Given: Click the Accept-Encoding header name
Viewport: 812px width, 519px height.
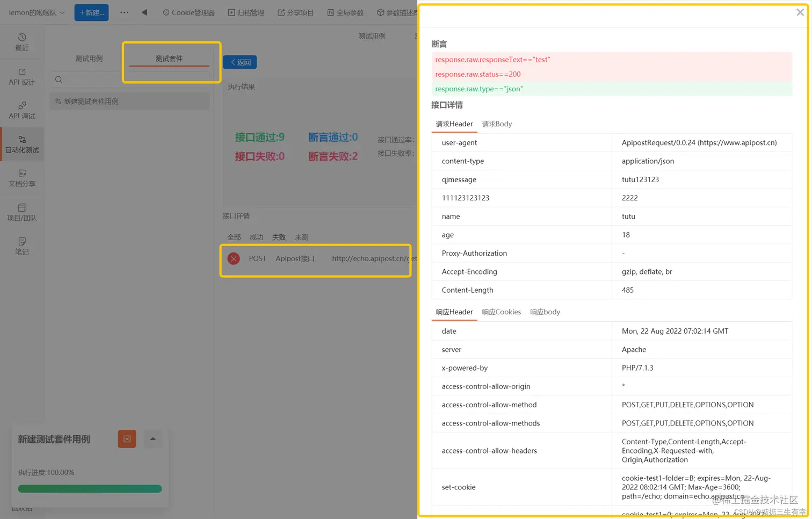Looking at the screenshot, I should tap(469, 272).
